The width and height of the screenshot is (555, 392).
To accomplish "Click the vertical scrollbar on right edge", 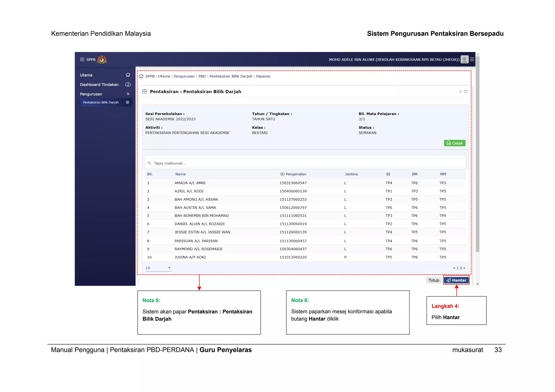I will pos(477,154).
